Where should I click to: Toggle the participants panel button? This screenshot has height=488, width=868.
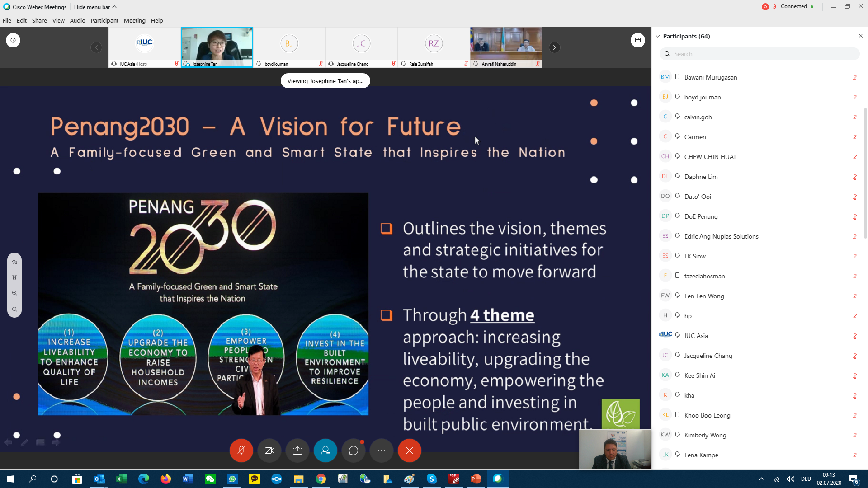click(x=325, y=450)
